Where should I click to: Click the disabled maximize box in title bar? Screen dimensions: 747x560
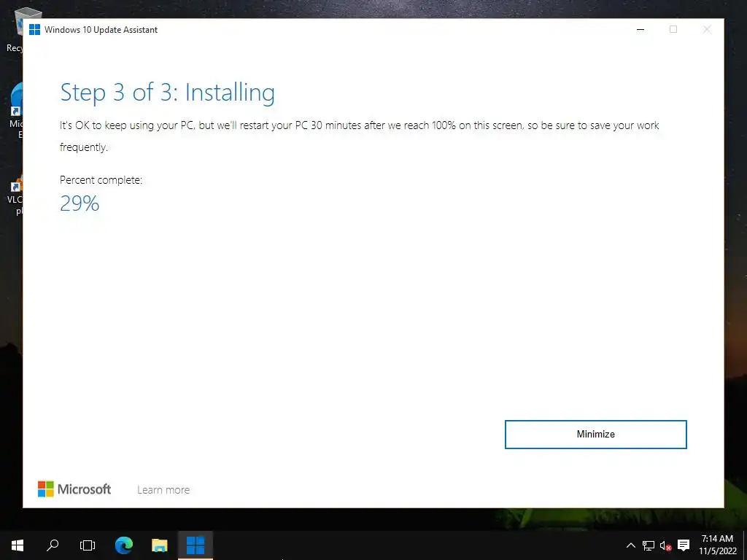(x=673, y=29)
